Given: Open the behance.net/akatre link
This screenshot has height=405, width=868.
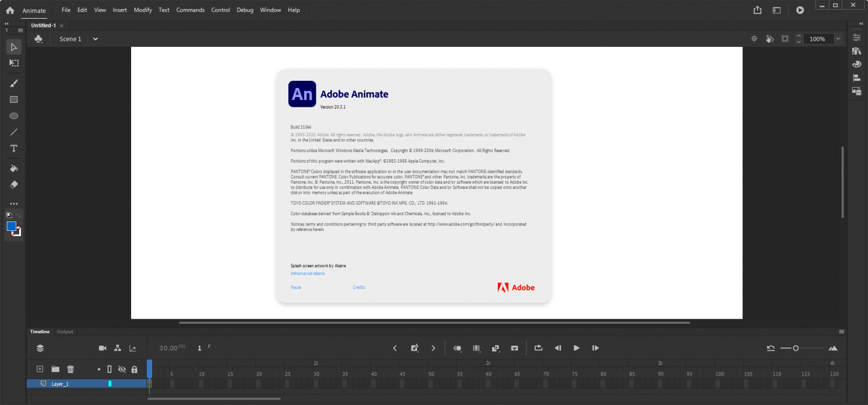Looking at the screenshot, I should click(307, 273).
